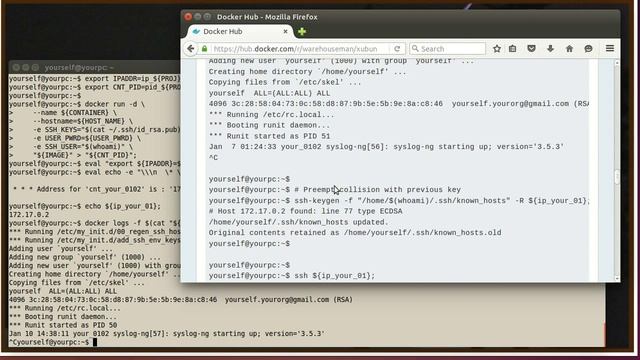
Task: Close the Firefox window
Action: [x=188, y=17]
